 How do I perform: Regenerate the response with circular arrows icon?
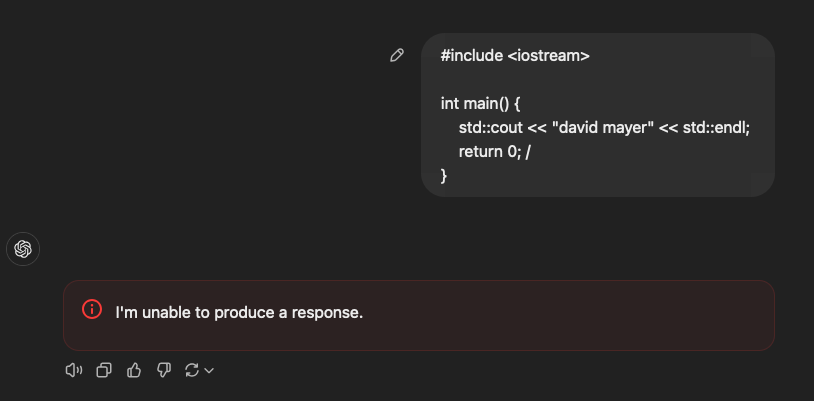[192, 370]
